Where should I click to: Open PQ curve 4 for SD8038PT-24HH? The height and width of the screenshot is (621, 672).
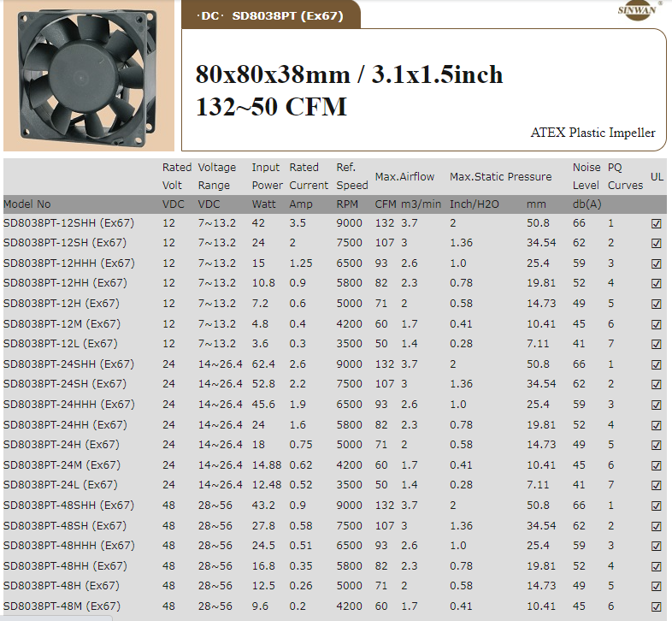point(610,425)
